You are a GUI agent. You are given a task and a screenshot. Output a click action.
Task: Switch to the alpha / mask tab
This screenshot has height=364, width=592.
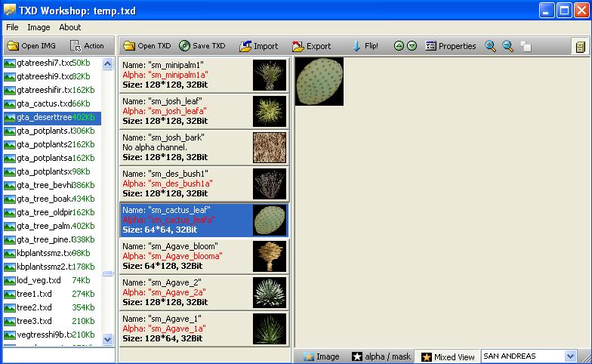click(x=381, y=356)
